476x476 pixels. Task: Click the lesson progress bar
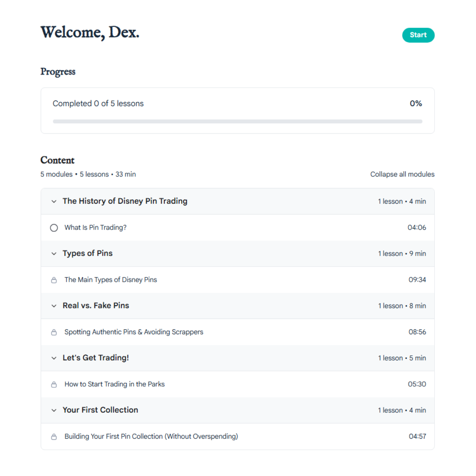tap(238, 121)
